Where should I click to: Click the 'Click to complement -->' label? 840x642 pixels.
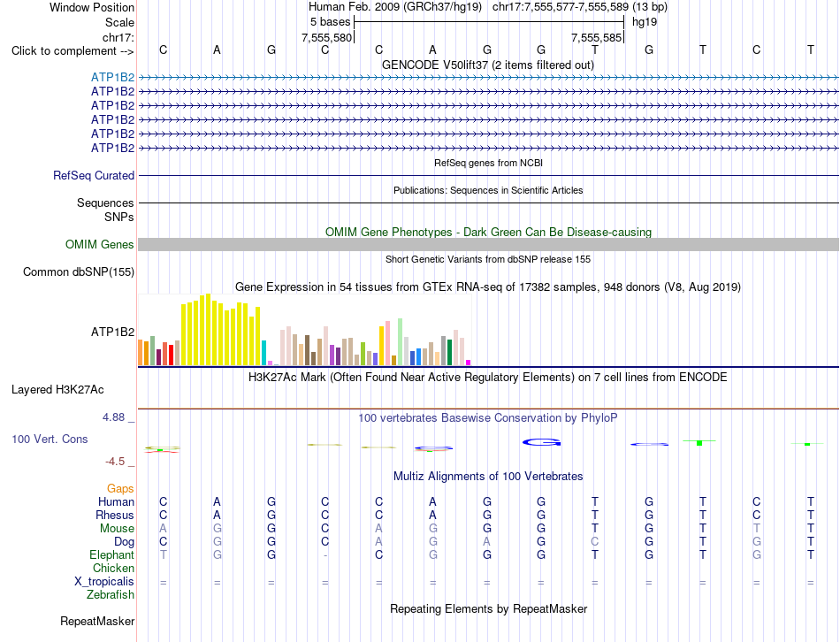click(73, 51)
